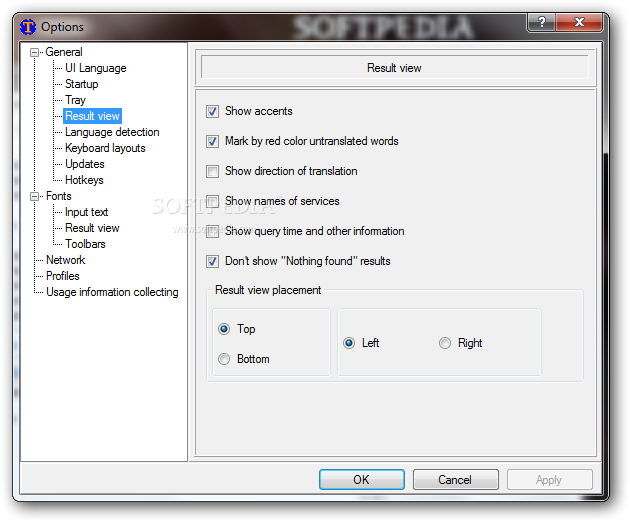Confirm settings with OK button
The image size is (630, 522).
(362, 479)
